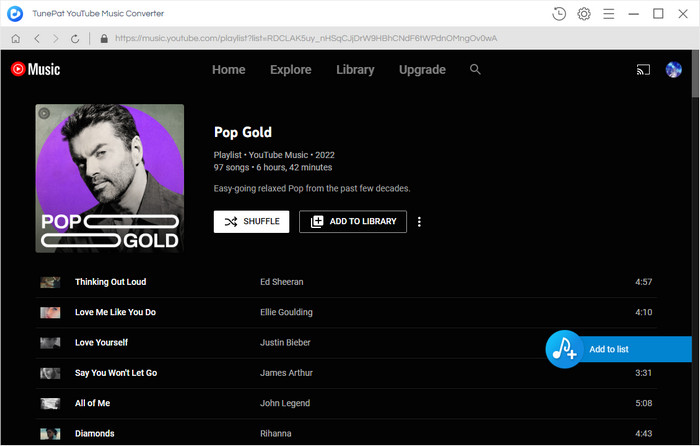Click the Pop Gold playlist cover art

[110, 179]
